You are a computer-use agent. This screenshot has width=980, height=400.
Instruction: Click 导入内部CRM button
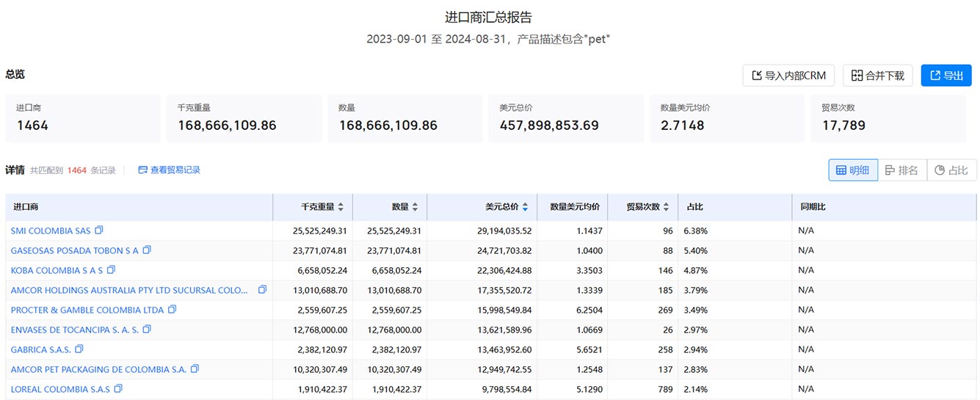point(788,75)
